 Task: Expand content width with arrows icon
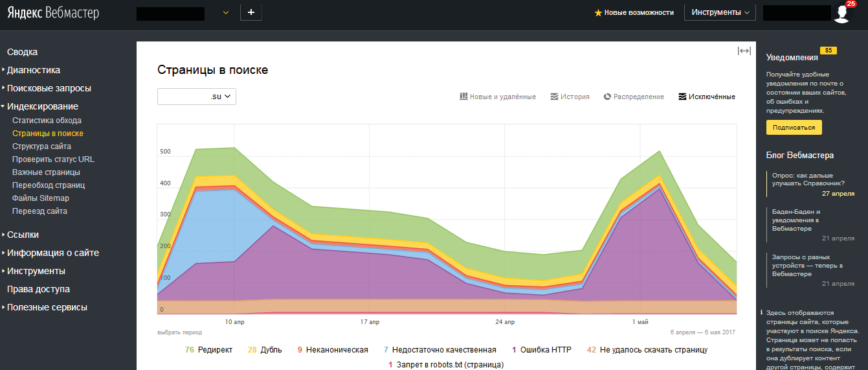[x=744, y=51]
